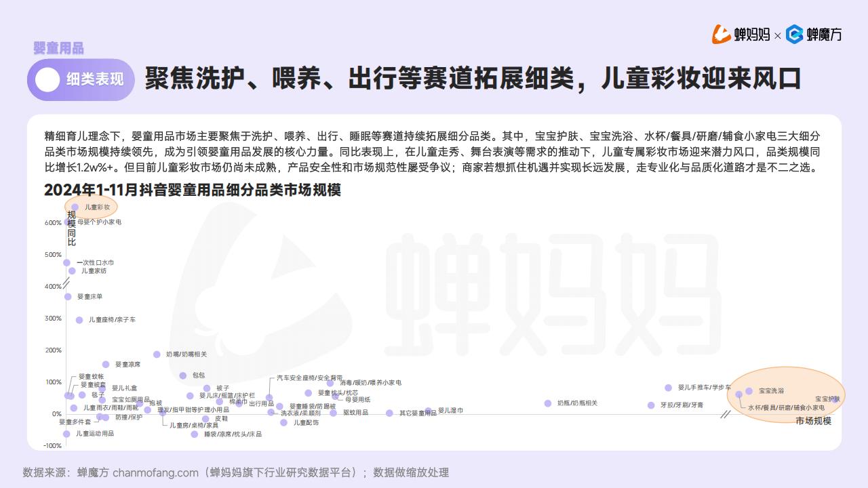The width and height of the screenshot is (868, 488).
Task: Click the 婴童床单 data label
Action: click(90, 296)
